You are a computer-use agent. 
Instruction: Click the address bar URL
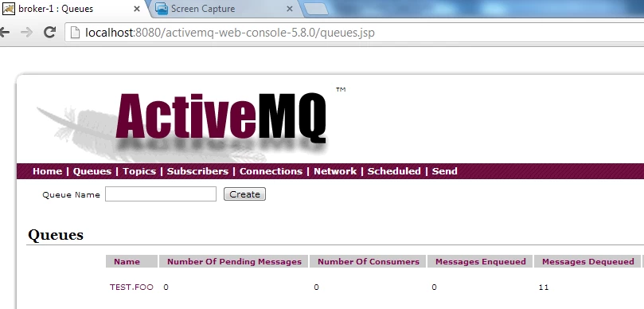coord(229,33)
